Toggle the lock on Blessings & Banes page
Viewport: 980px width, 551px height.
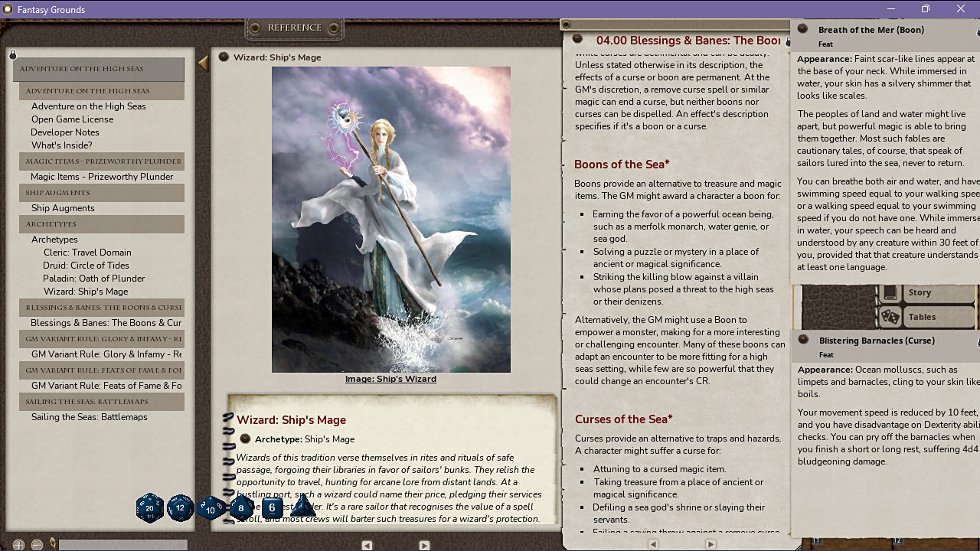(x=566, y=24)
